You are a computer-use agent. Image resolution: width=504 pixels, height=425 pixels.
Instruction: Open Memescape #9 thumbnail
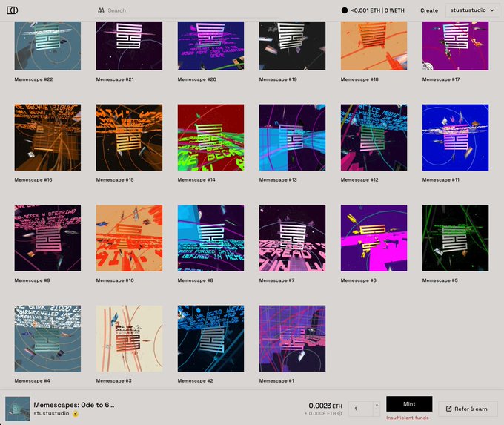click(x=47, y=238)
